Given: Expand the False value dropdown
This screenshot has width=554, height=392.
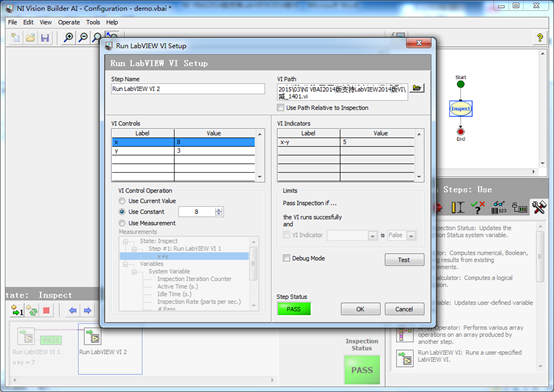Looking at the screenshot, I should (411, 235).
